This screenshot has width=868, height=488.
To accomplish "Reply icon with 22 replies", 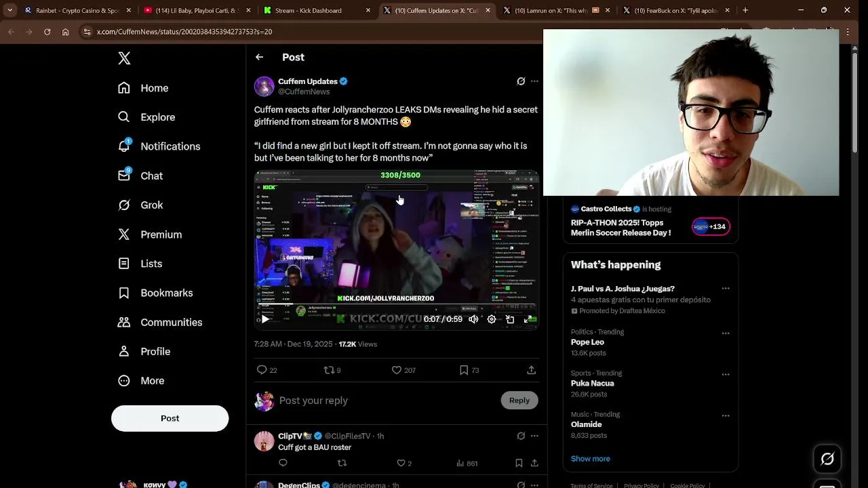I will pyautogui.click(x=262, y=370).
